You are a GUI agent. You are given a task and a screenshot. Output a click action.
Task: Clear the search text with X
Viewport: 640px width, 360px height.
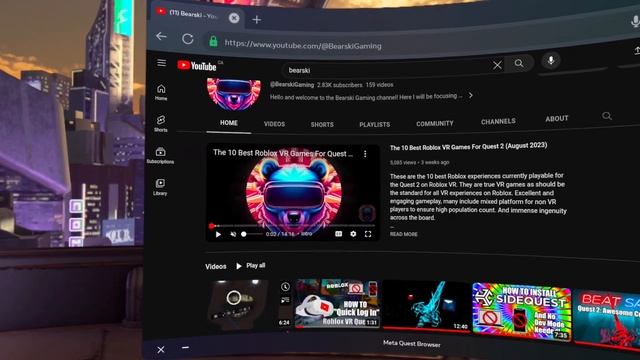click(497, 65)
